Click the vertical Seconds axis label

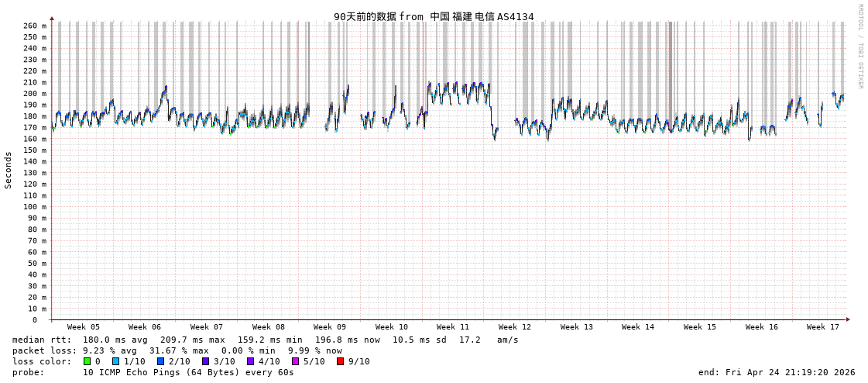(x=9, y=171)
